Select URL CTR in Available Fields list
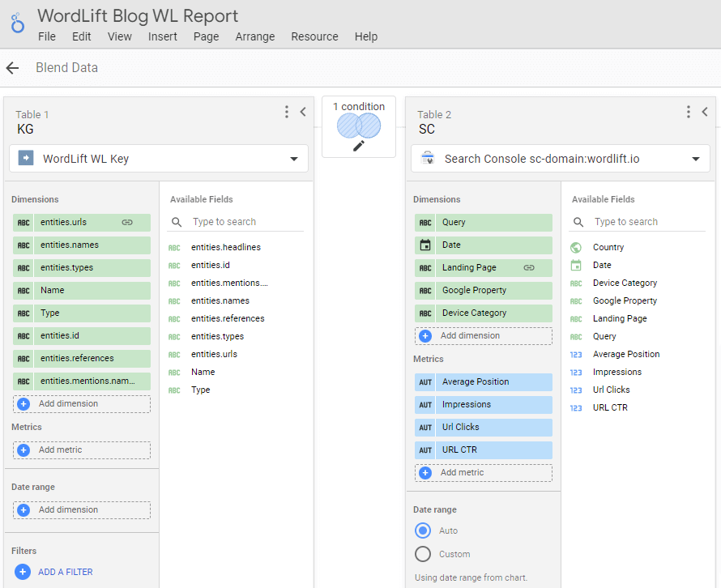 (x=610, y=407)
